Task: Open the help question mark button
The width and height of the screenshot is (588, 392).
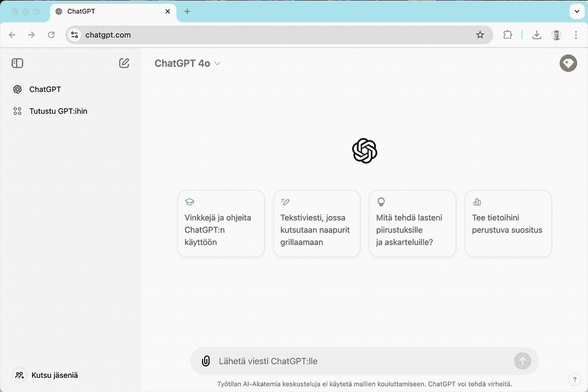Action: (574, 379)
